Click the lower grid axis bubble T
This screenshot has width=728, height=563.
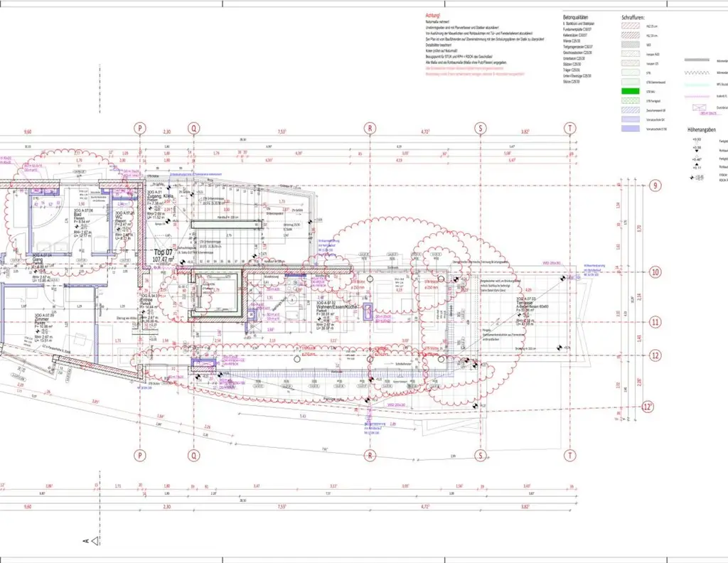(x=569, y=456)
